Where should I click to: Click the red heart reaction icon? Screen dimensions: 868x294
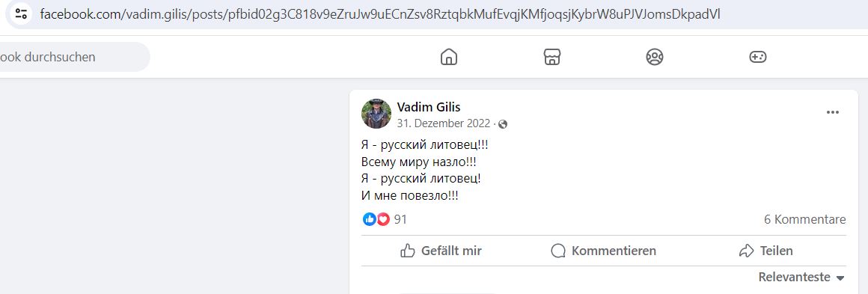(383, 219)
